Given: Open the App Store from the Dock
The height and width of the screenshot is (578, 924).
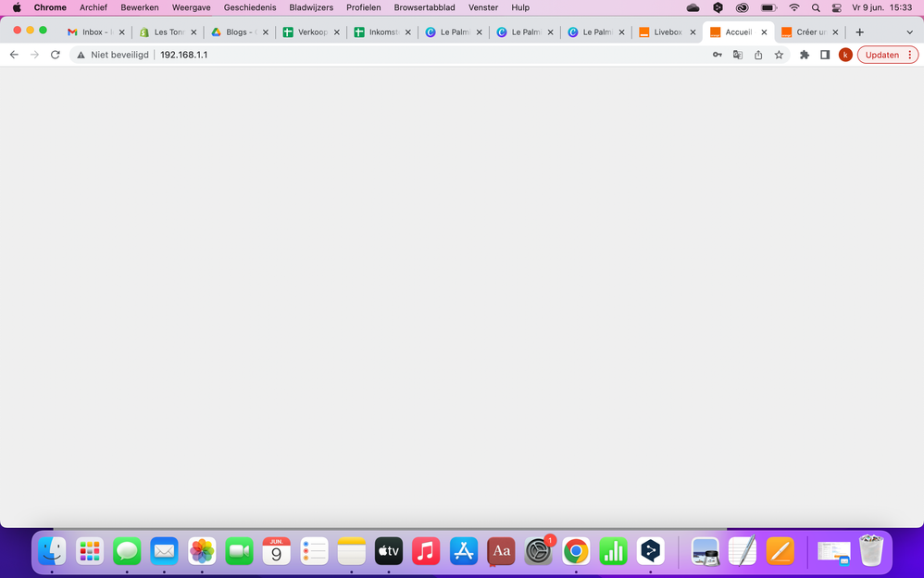Looking at the screenshot, I should [x=464, y=551].
